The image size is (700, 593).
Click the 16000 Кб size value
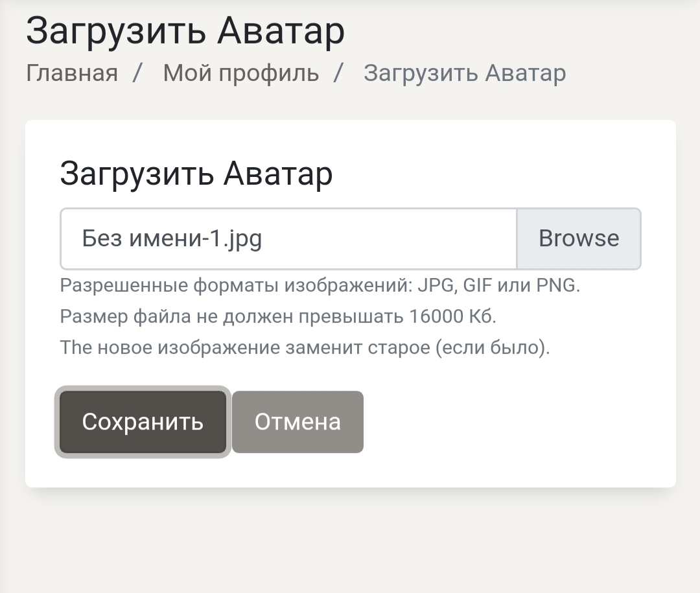coord(452,316)
